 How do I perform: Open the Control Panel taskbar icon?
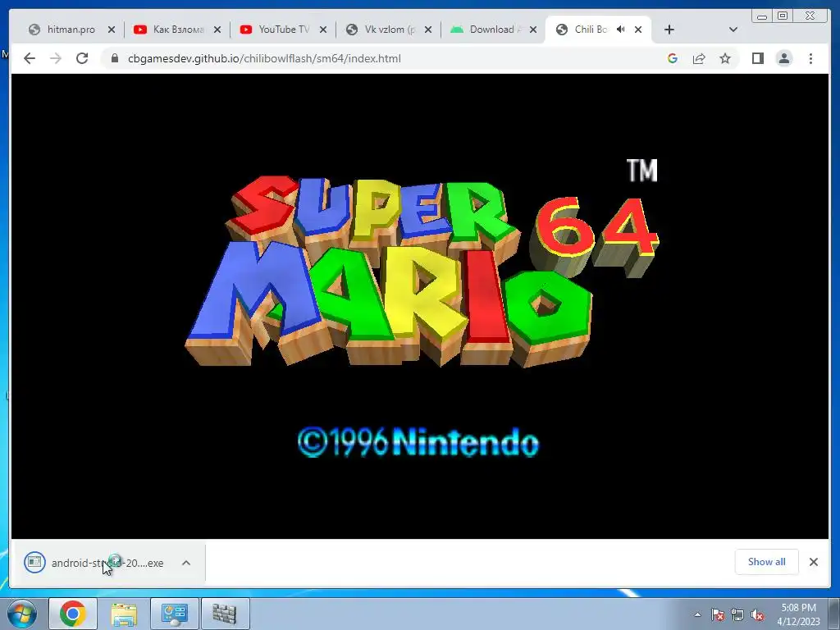[175, 614]
